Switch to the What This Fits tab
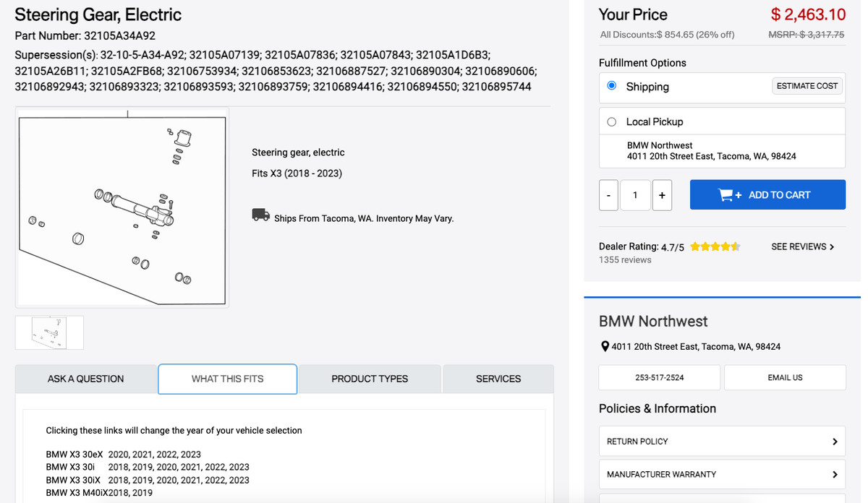Image resolution: width=868 pixels, height=503 pixels. pos(227,379)
